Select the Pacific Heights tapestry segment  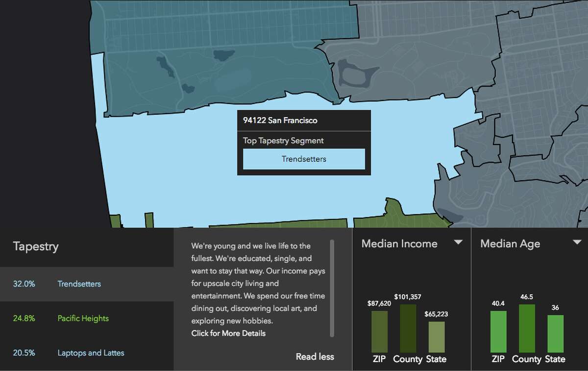click(x=82, y=318)
